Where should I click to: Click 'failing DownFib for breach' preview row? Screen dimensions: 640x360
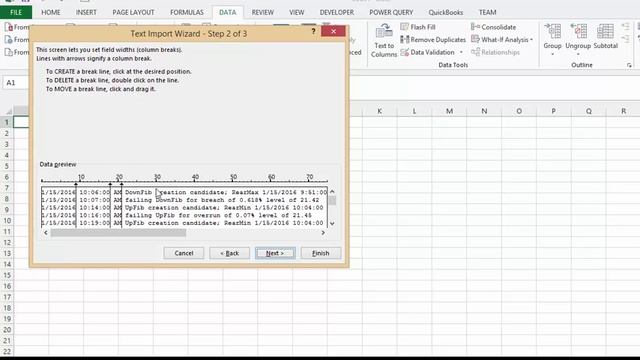(184, 200)
